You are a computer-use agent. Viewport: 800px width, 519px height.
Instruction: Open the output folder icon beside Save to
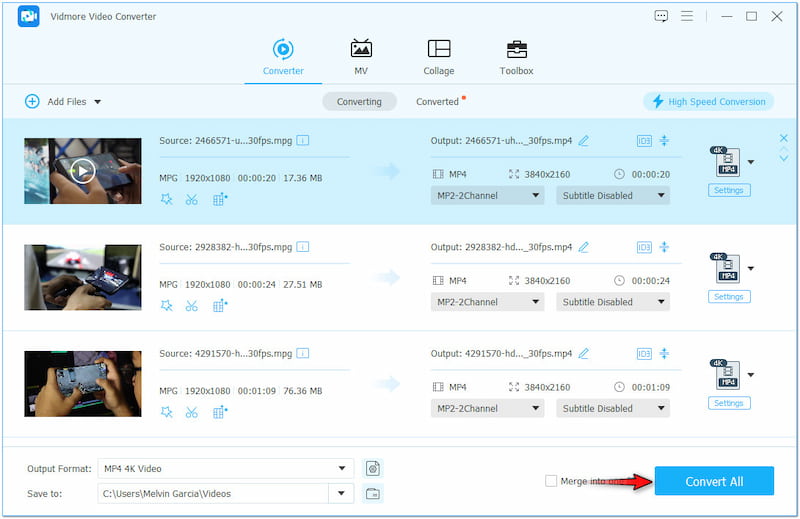[373, 493]
